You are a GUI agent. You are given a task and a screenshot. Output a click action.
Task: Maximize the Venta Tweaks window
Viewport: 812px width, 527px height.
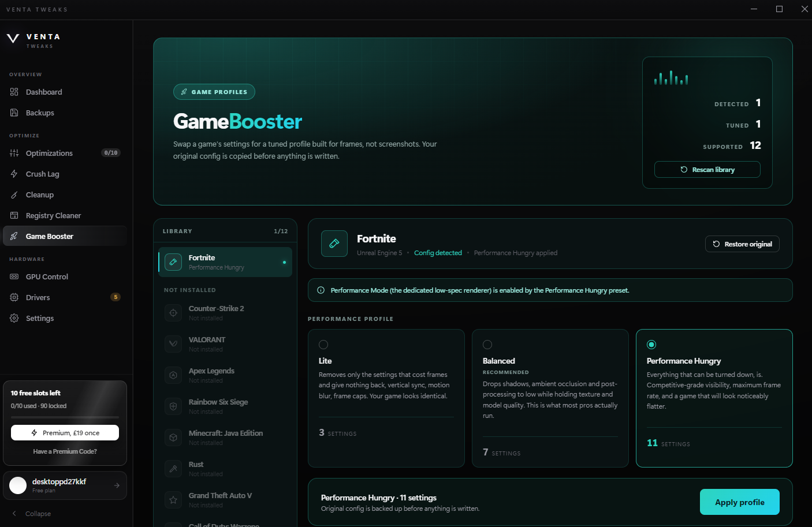(x=779, y=9)
